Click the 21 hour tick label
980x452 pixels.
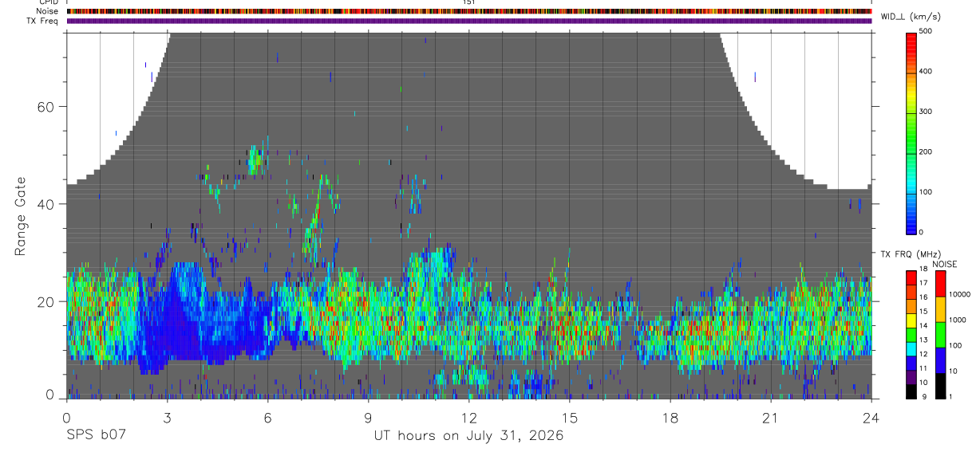point(770,418)
